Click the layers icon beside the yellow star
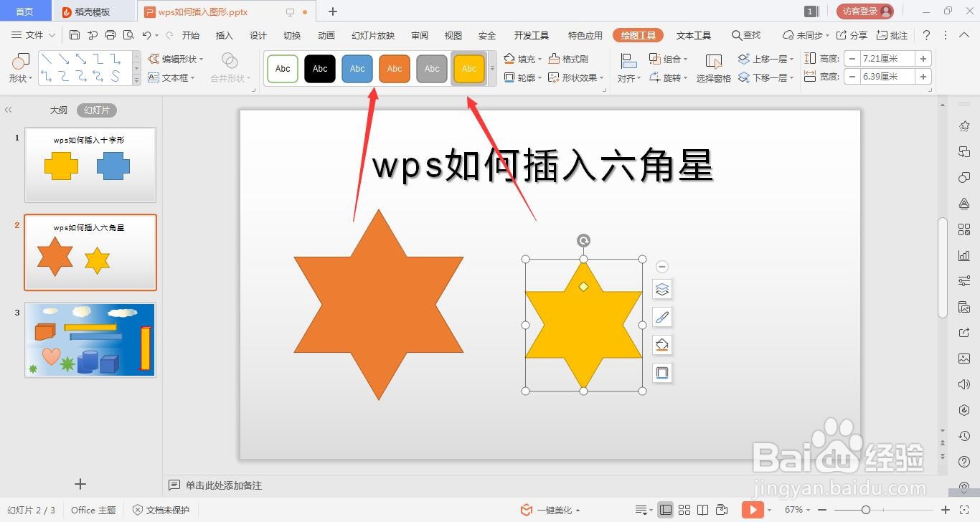The image size is (980, 522). coord(662,289)
